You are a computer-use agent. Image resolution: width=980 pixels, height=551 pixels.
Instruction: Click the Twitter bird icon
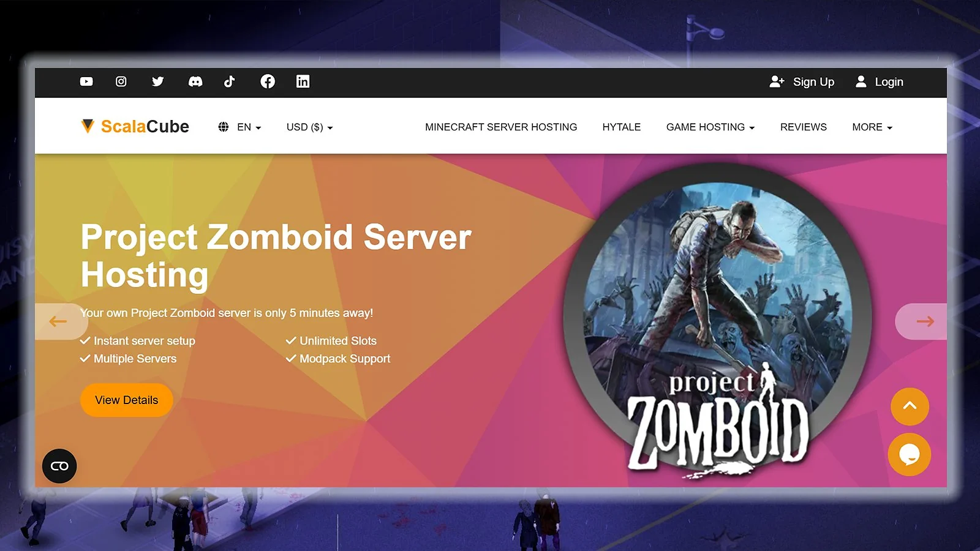[x=158, y=81]
